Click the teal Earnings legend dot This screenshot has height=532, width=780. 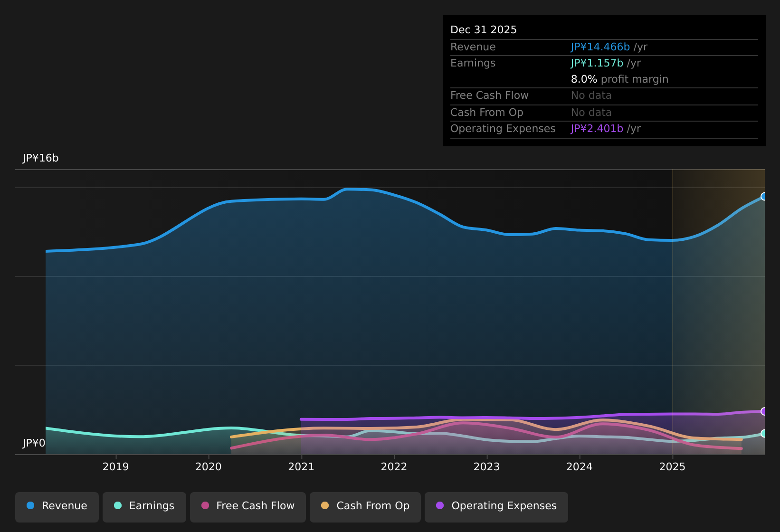pyautogui.click(x=117, y=506)
